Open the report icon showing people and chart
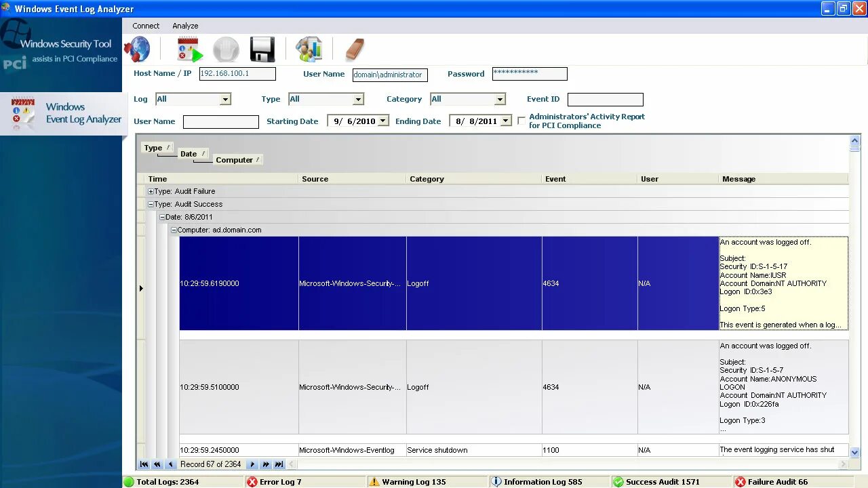Screen dimensions: 868x488 (x=311, y=48)
